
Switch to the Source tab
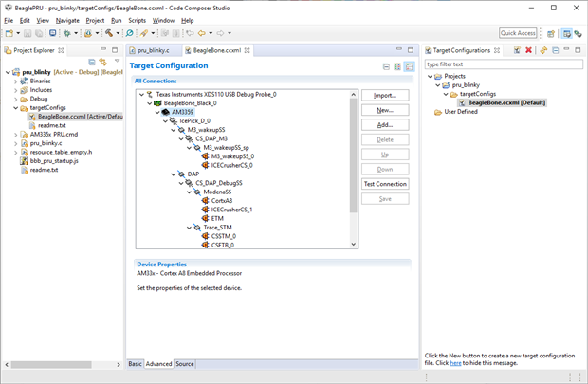185,364
